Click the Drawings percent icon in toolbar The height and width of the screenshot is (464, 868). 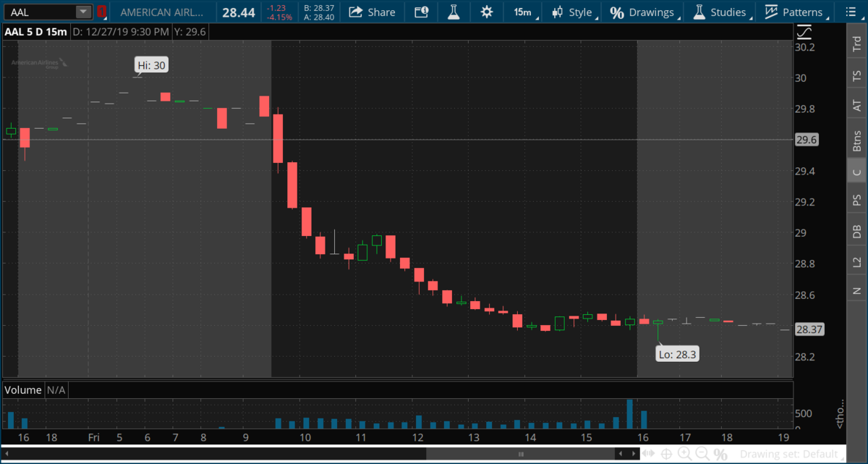617,12
